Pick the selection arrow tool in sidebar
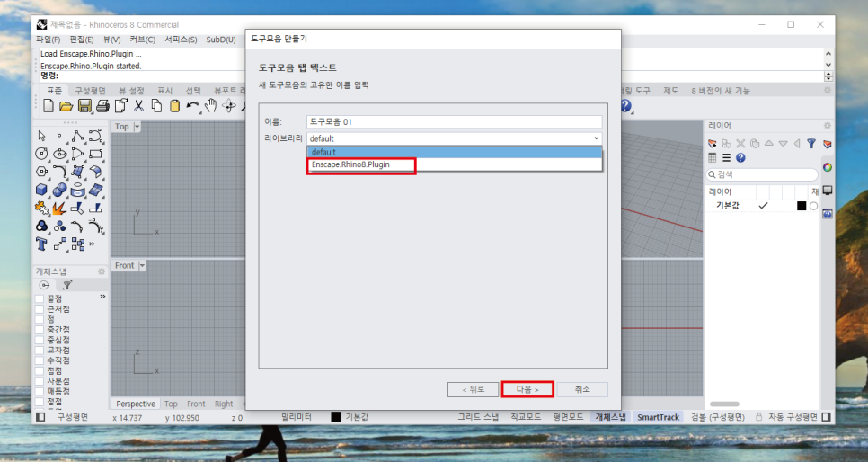 click(41, 136)
